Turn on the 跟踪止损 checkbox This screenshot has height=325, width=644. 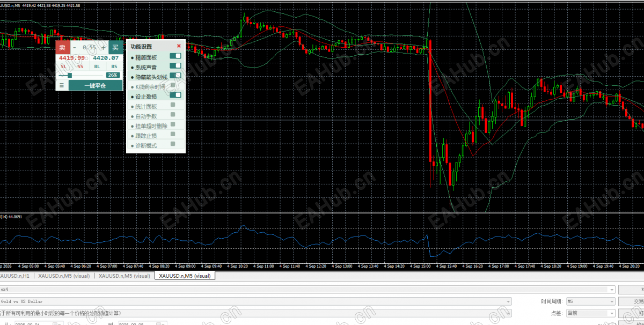pos(173,134)
